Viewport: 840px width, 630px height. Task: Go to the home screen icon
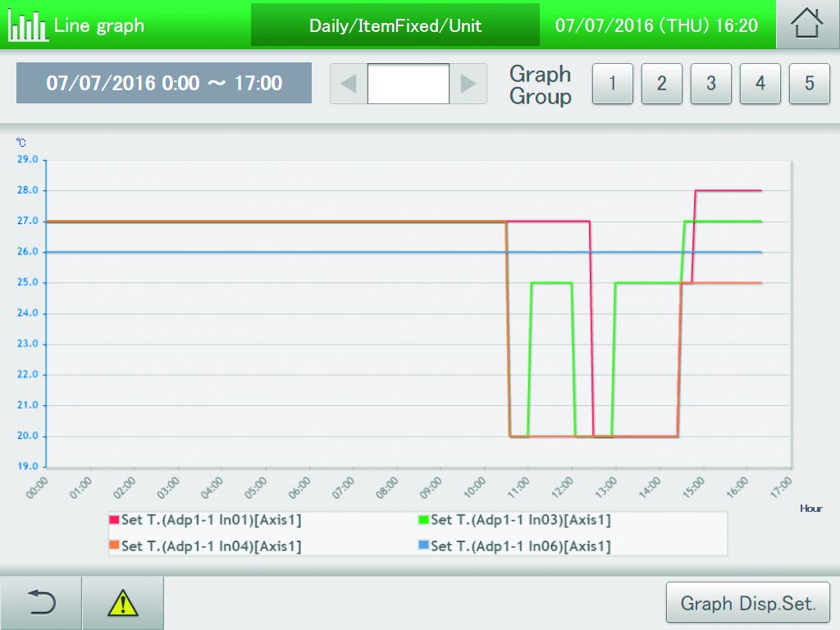pyautogui.click(x=807, y=25)
